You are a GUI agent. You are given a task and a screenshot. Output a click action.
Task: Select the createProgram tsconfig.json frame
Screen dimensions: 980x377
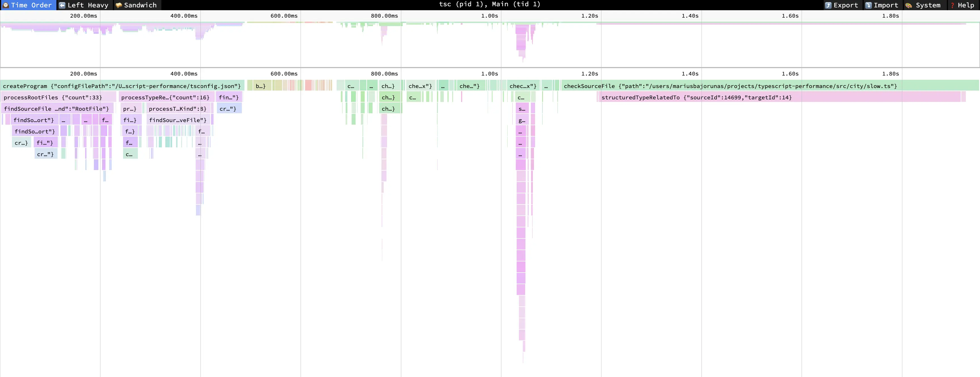pos(122,86)
